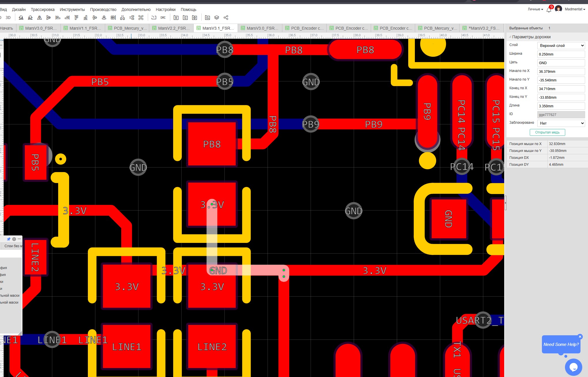Switch to the MarsV1.1_FSR tab

(82, 28)
